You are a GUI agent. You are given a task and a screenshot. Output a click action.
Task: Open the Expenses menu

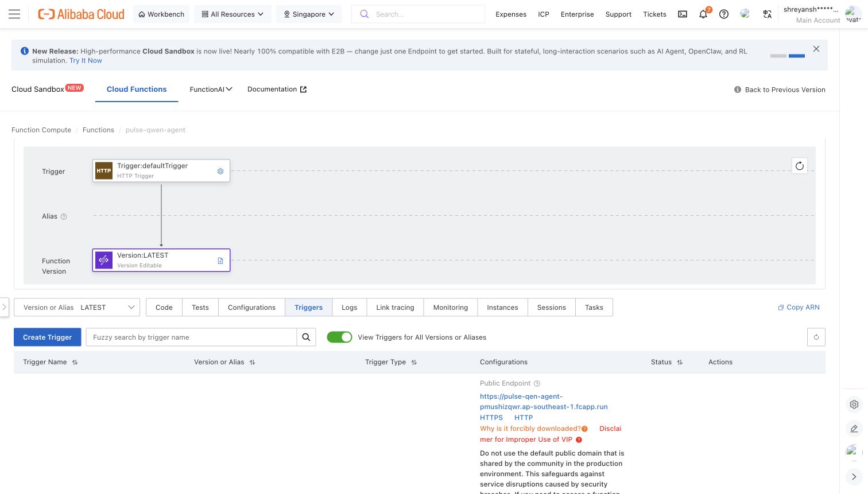(x=511, y=14)
